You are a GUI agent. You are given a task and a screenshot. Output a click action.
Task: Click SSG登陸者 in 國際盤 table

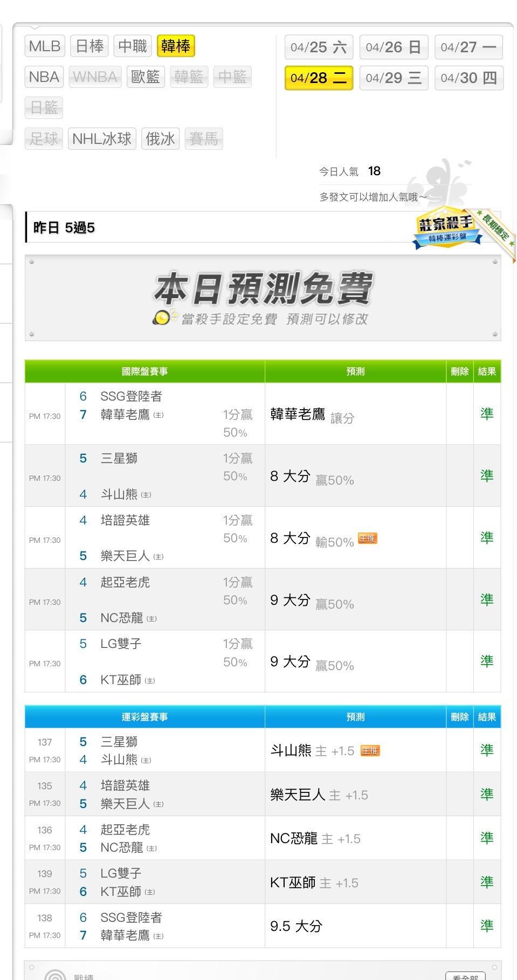tap(131, 396)
